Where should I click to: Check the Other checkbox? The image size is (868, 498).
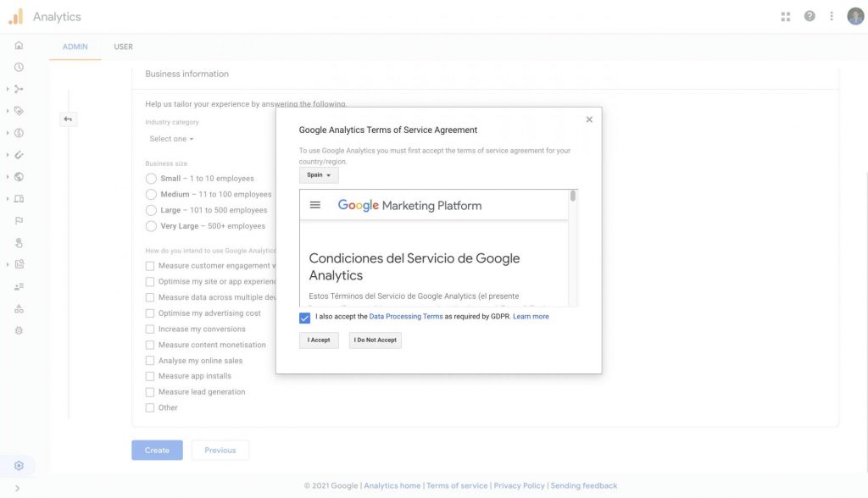tap(150, 408)
